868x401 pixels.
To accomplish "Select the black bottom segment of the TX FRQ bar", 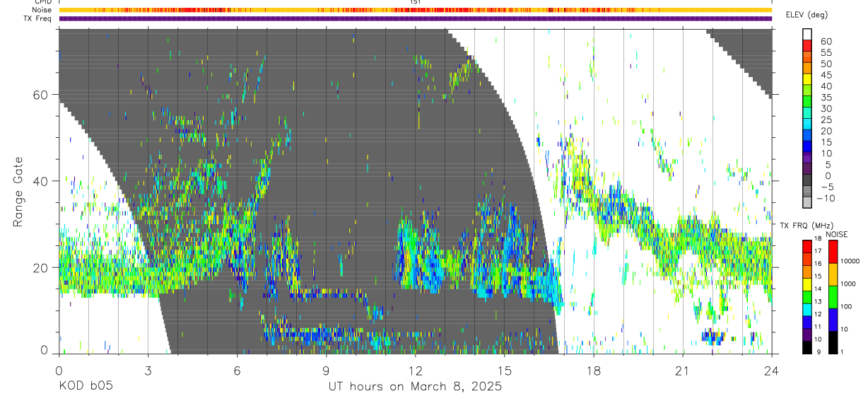I will click(807, 348).
